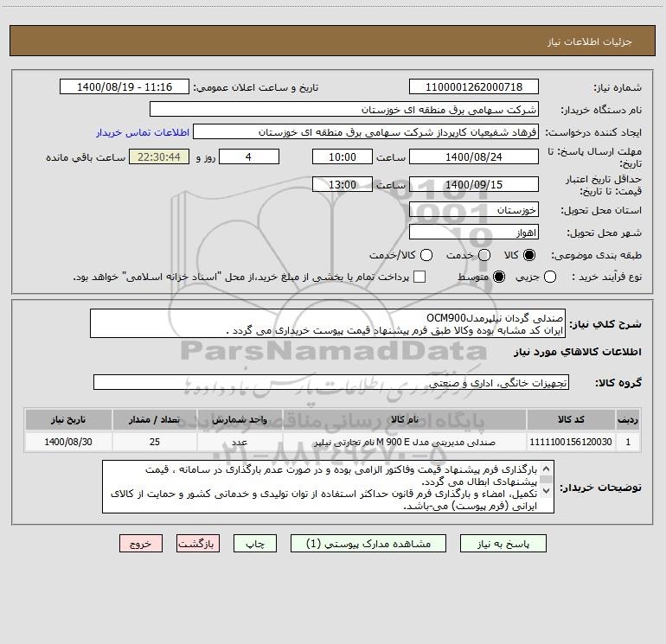Click the announcement date field 1400/08/19 - 11:16
The image size is (666, 644).
(x=125, y=87)
